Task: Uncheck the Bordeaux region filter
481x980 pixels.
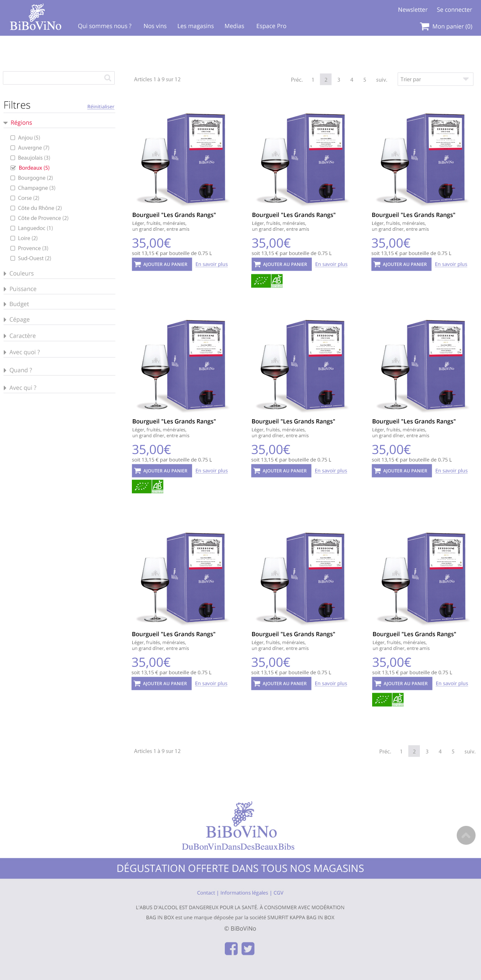Action: tap(13, 168)
